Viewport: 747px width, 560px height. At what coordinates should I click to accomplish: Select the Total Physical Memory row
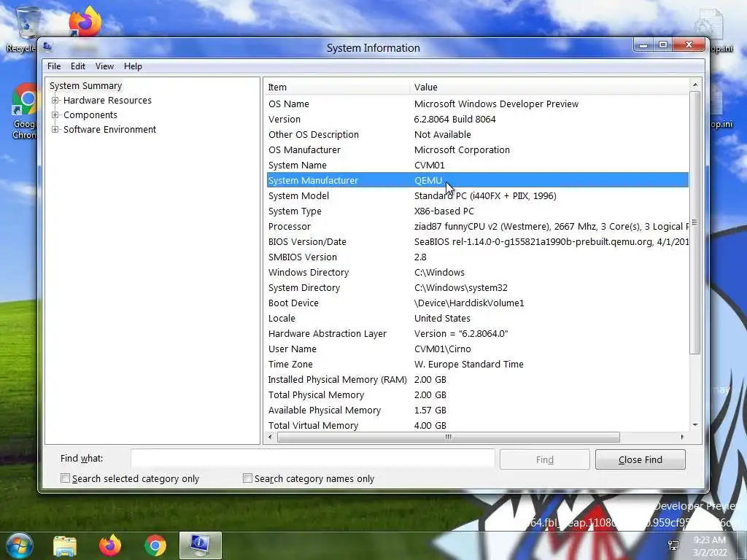[477, 394]
